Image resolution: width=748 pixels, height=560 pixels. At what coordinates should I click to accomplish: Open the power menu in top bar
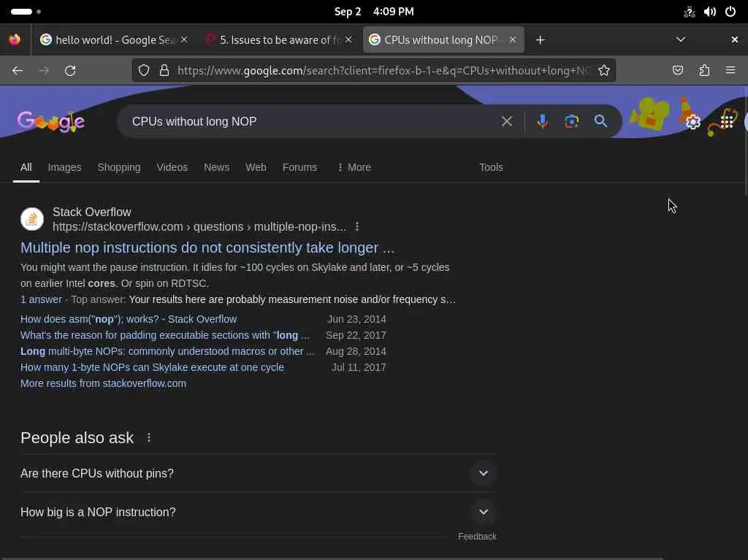pyautogui.click(x=730, y=12)
